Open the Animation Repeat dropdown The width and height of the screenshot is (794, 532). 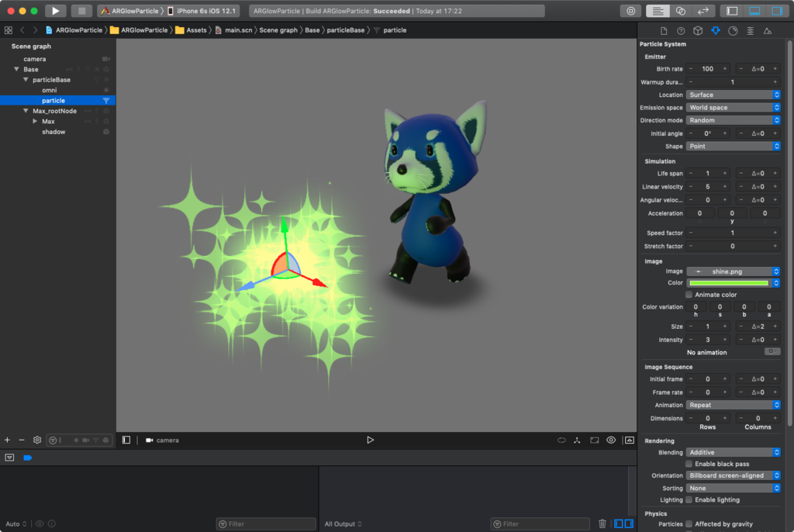pos(733,405)
